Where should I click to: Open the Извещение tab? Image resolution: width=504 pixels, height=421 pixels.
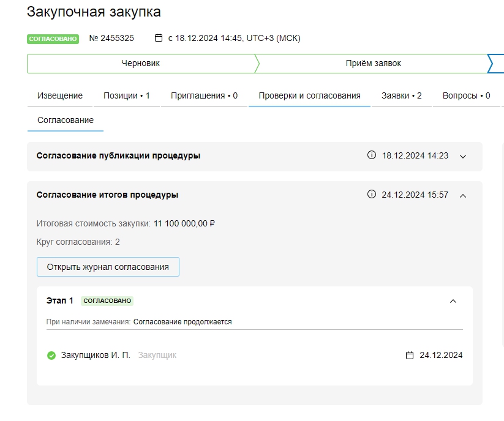pos(60,96)
